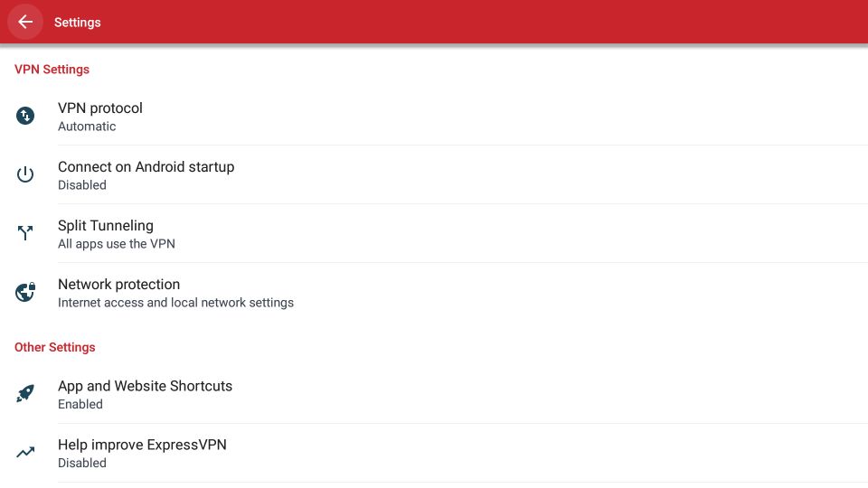This screenshot has height=488, width=868.
Task: Click Disabled status under Android startup
Action: (82, 185)
